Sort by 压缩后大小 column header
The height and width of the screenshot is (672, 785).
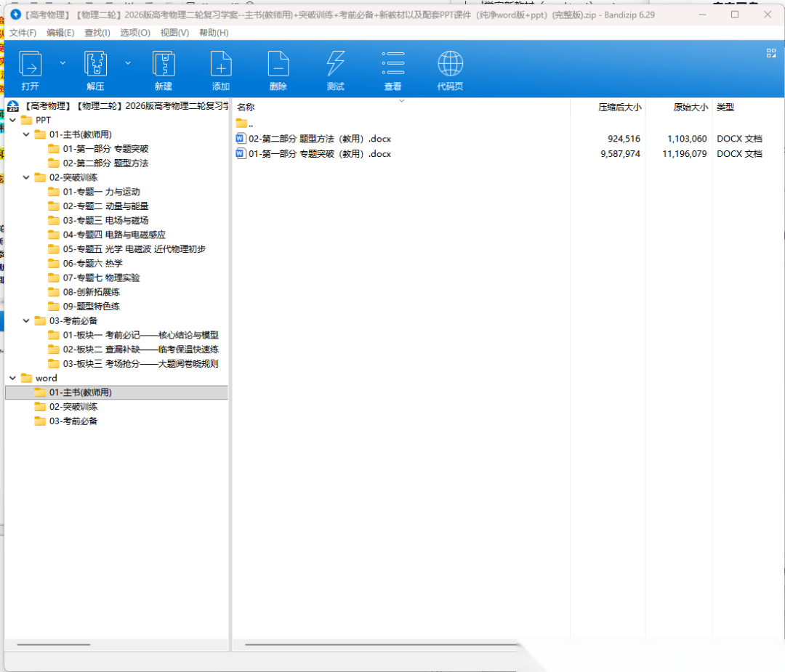pos(619,108)
